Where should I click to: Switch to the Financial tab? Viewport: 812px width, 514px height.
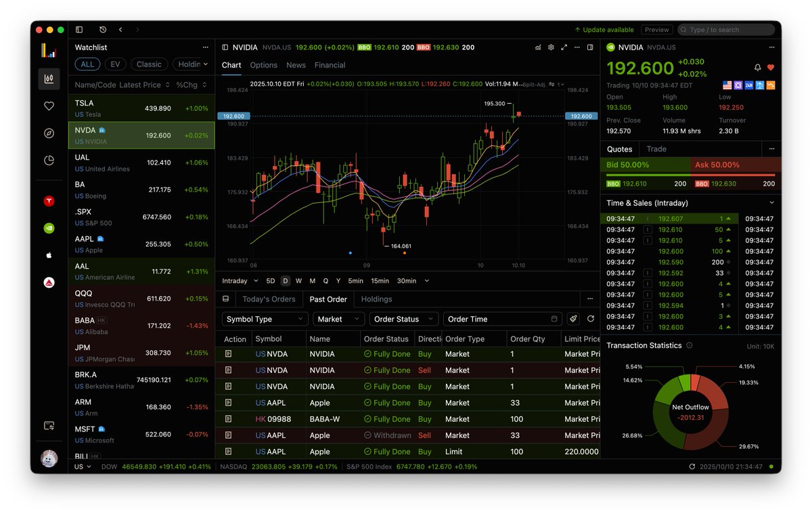330,65
